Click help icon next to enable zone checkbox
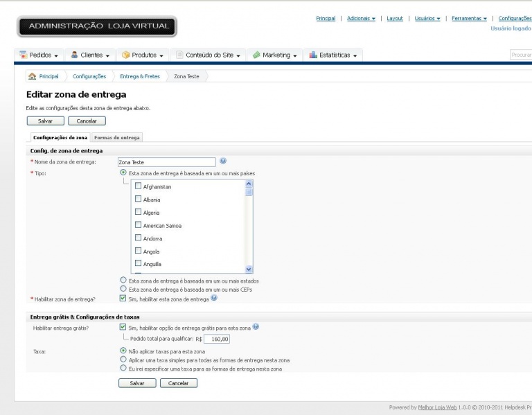 tap(214, 298)
